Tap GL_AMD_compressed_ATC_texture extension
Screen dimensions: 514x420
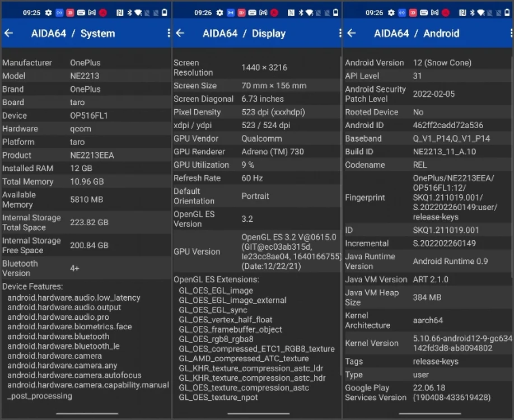[x=244, y=359]
